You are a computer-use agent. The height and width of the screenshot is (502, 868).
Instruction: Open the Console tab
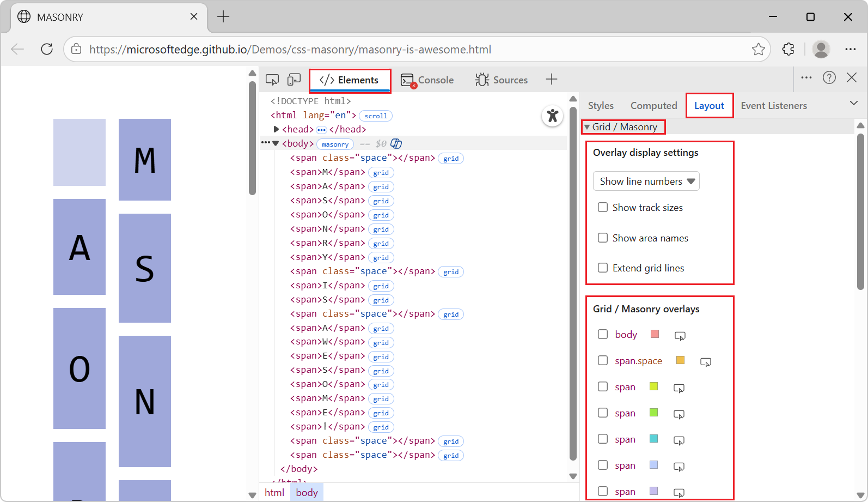point(427,80)
